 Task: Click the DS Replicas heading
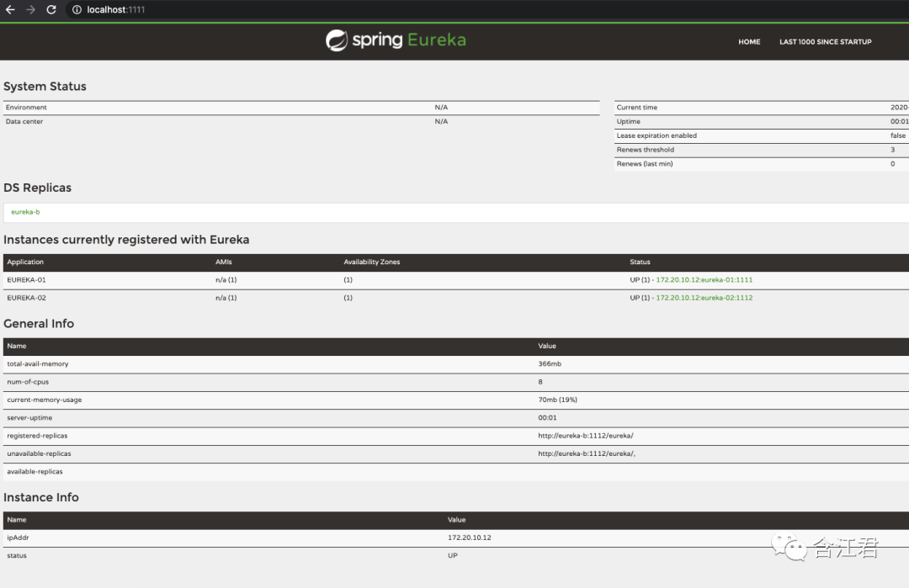[37, 188]
